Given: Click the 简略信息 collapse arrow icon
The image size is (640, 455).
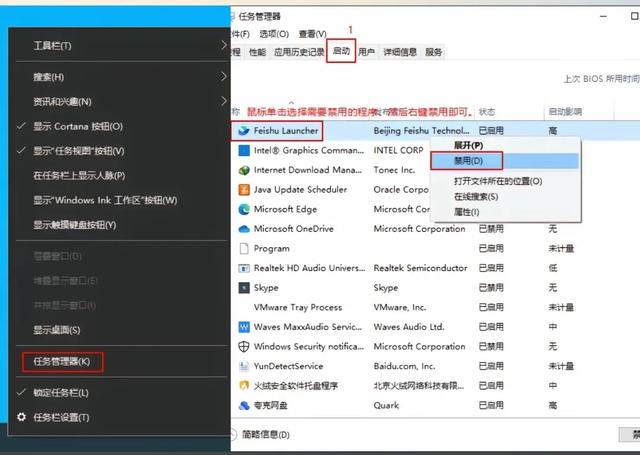Looking at the screenshot, I should coord(233,435).
